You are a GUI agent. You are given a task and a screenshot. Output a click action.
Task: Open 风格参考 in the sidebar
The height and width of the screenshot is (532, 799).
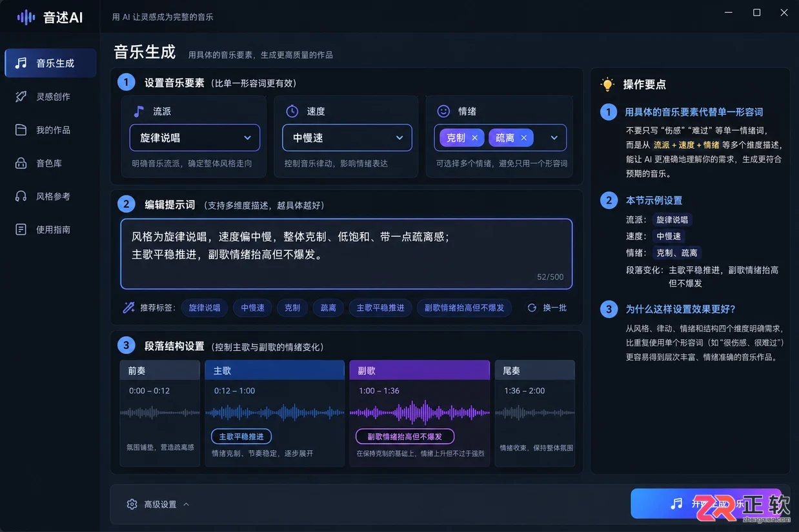(50, 196)
